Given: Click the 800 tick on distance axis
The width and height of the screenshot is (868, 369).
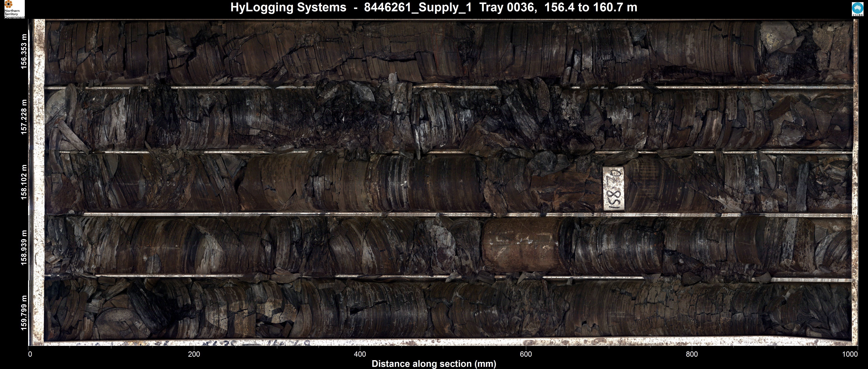Looking at the screenshot, I should (692, 354).
